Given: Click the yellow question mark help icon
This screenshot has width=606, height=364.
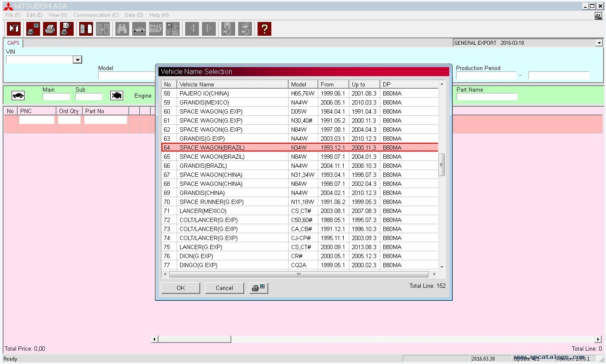Looking at the screenshot, I should click(x=264, y=29).
